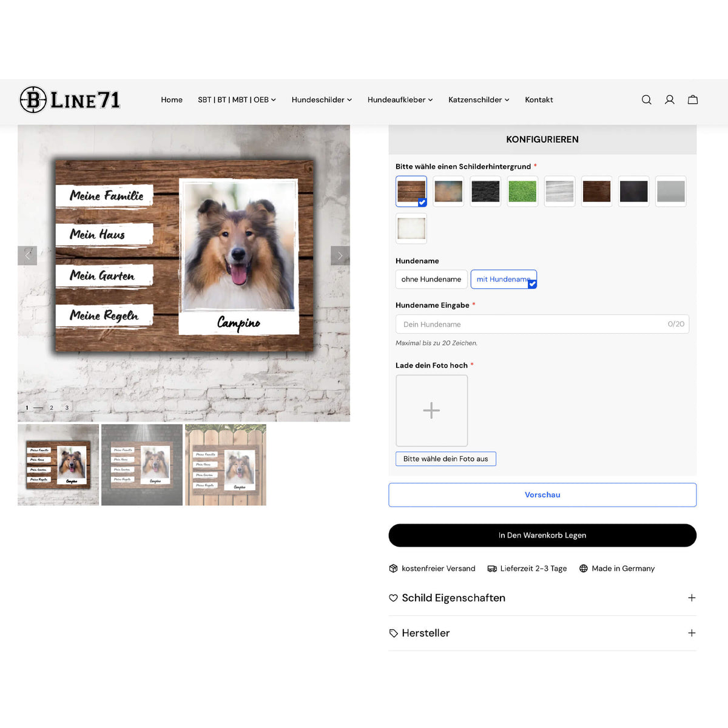Screen dimensions: 728x728
Task: Open the SBT | BT | MBT | OEB dropdown
Action: [237, 99]
